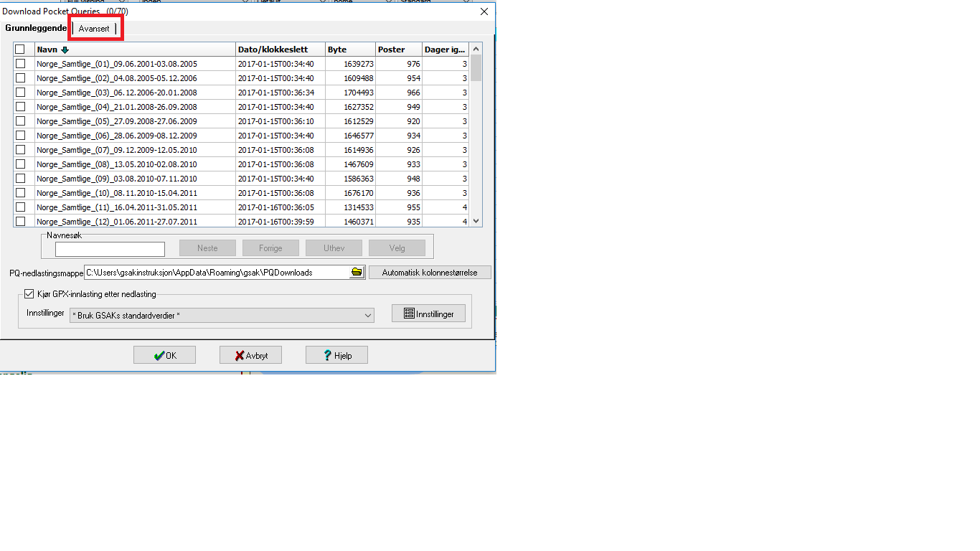Check the Norge_Samtlige_(09) row checkbox
Image resolution: width=980 pixels, height=551 pixels.
point(20,179)
